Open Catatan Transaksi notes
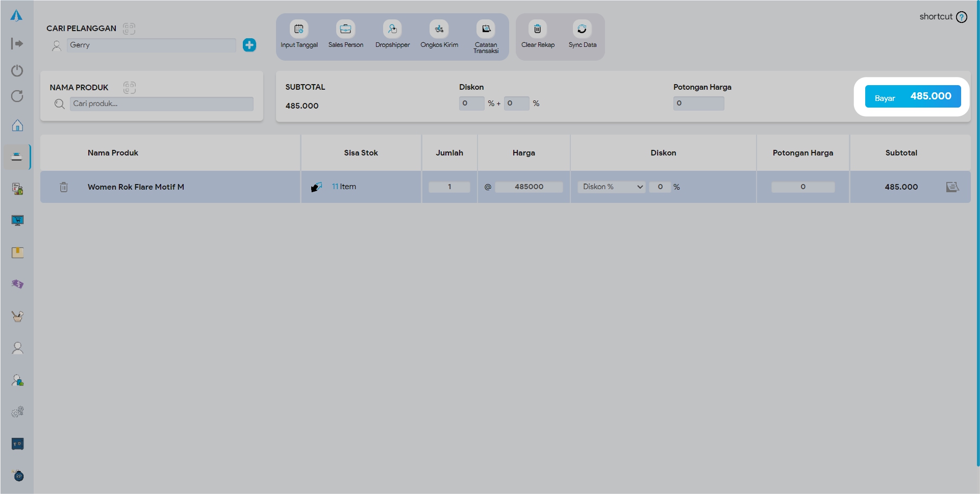The image size is (980, 494). (x=486, y=29)
